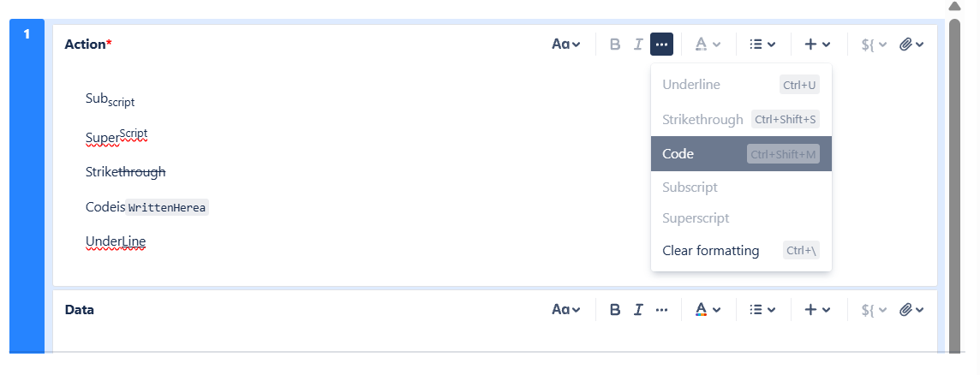Viewport: 980px width, 375px height.
Task: Open the Data attachment paperclip menu
Action: click(911, 310)
